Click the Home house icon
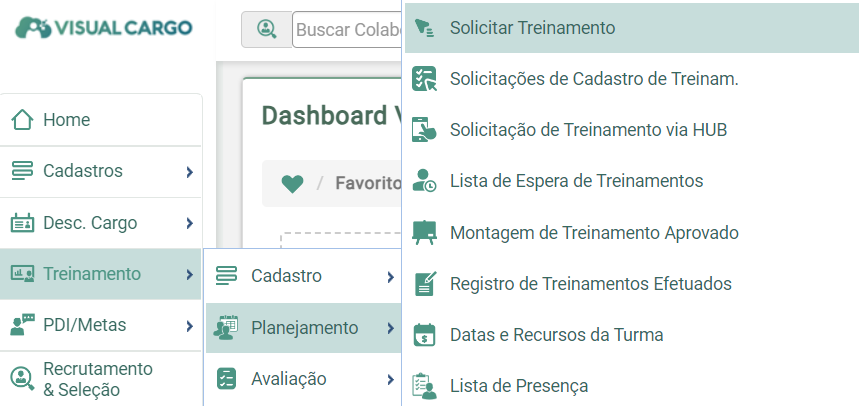This screenshot has width=860, height=406. 22,120
